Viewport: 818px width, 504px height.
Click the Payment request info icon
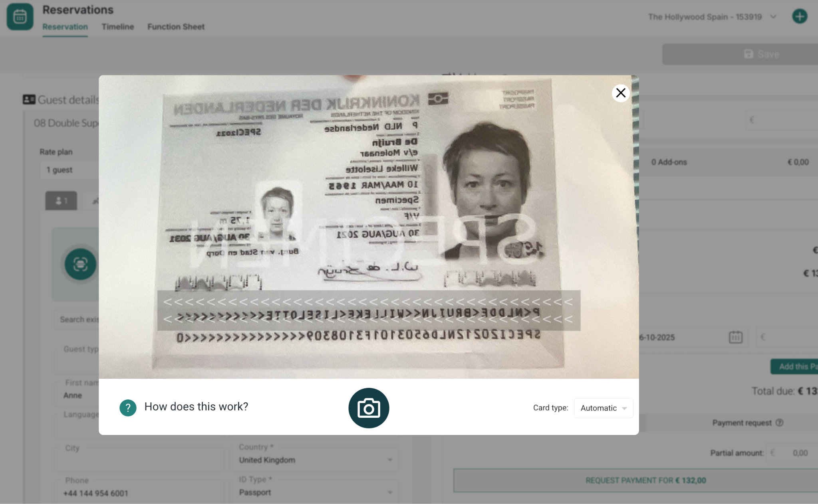click(779, 423)
